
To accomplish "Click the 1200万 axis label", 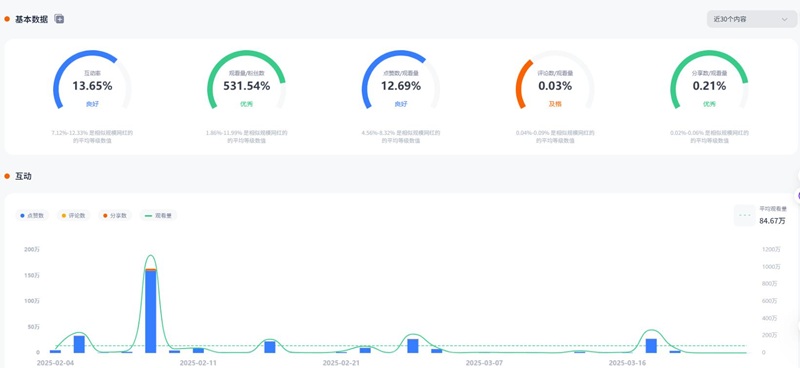I will tap(771, 249).
